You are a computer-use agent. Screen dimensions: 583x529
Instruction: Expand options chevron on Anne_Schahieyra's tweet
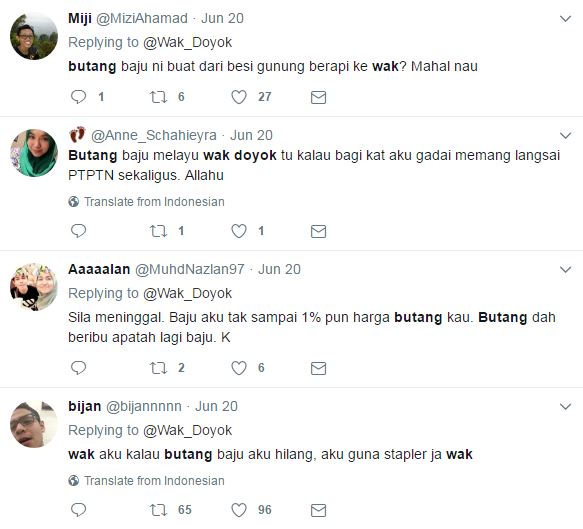coord(565,135)
